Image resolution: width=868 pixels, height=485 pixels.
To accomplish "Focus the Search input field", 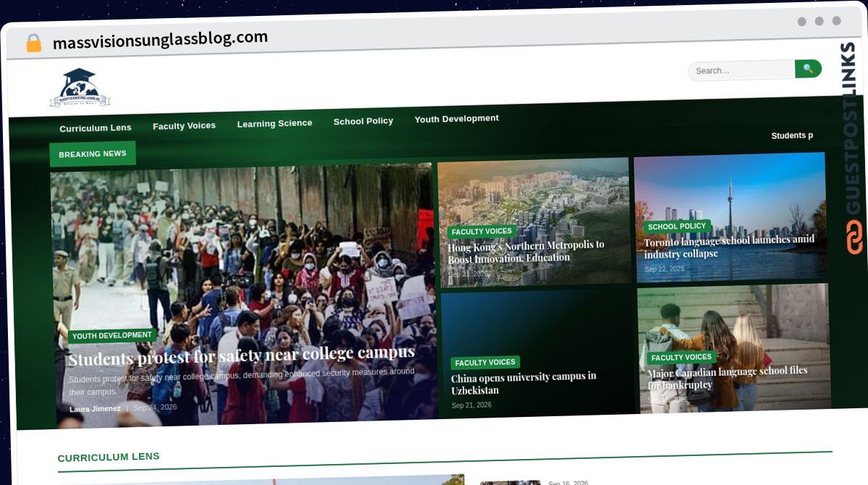I will pyautogui.click(x=741, y=70).
